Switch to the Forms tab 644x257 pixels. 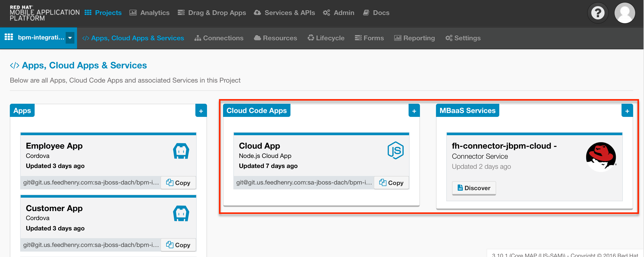369,38
